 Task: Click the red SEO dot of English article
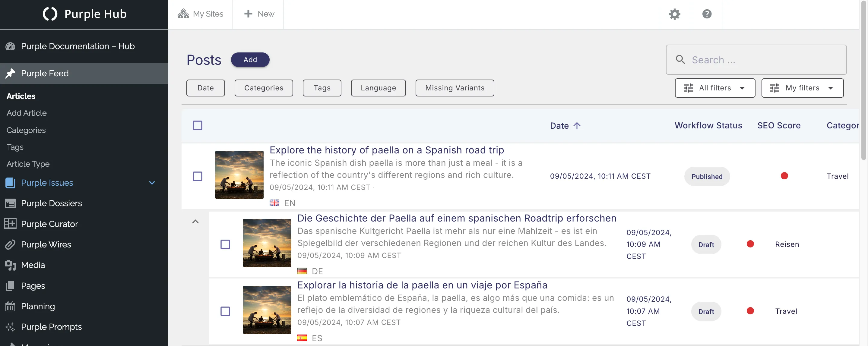click(784, 176)
